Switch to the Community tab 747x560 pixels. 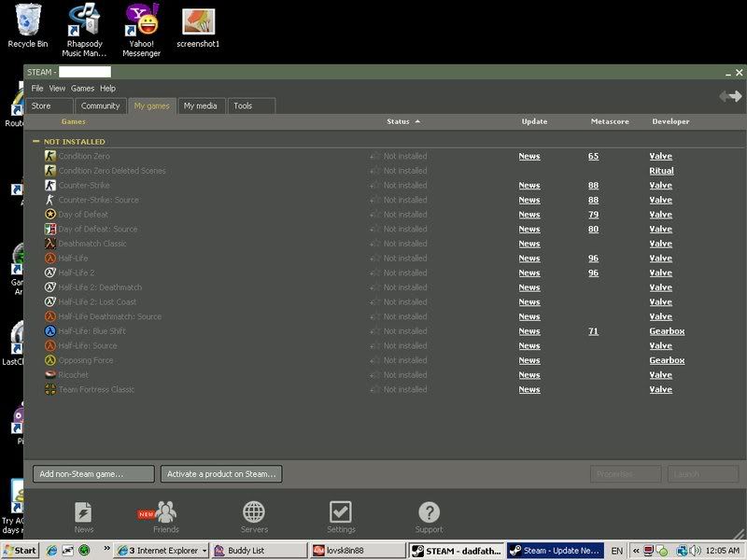pyautogui.click(x=101, y=105)
